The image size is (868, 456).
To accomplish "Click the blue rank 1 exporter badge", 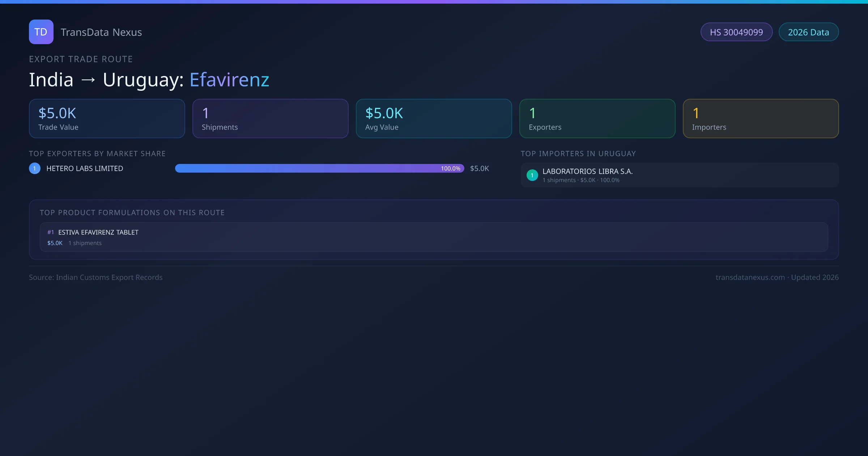I will [x=35, y=168].
